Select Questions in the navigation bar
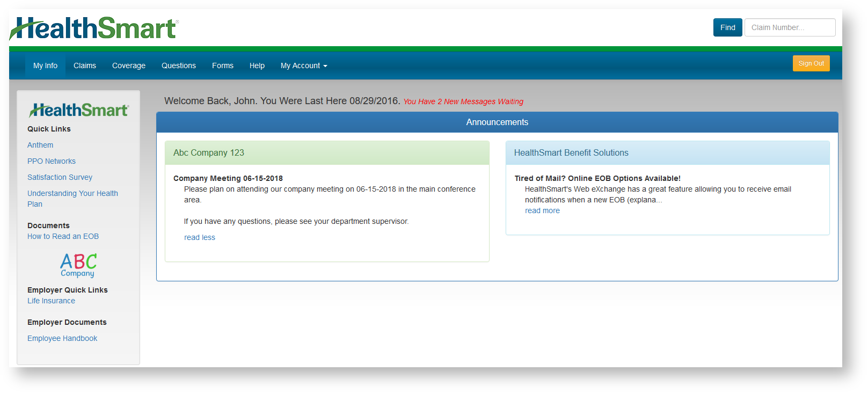This screenshot has height=393, width=868. (x=179, y=65)
